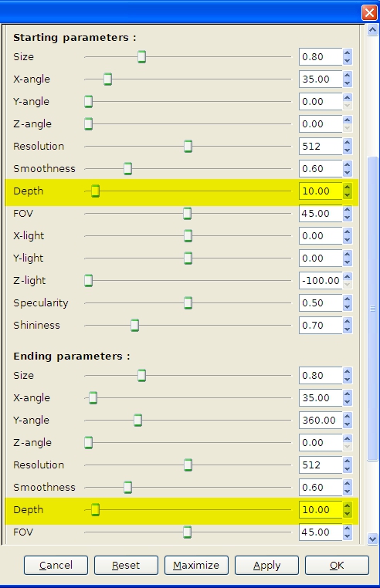380x588 pixels.
Task: Click the Maximize button
Action: pos(196,565)
